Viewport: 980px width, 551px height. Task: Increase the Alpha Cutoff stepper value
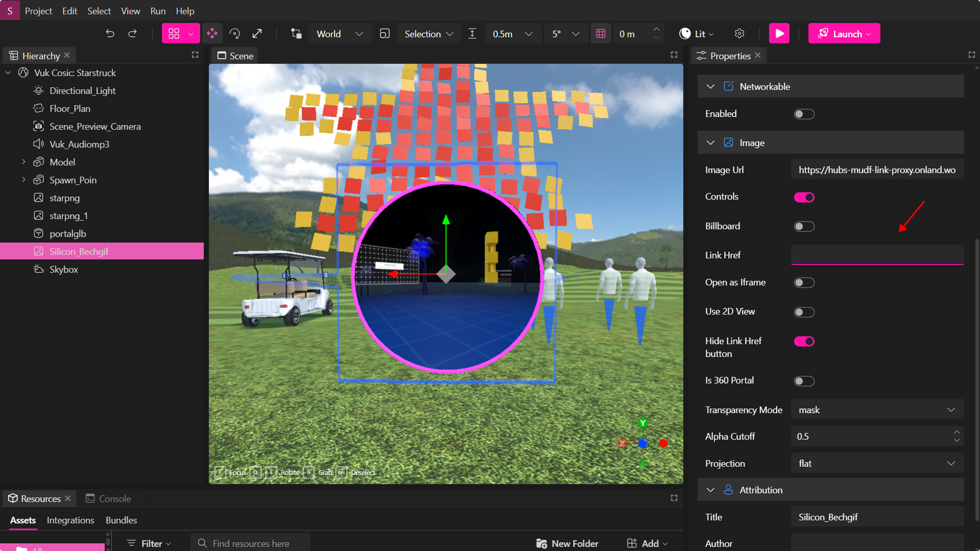[x=957, y=433]
